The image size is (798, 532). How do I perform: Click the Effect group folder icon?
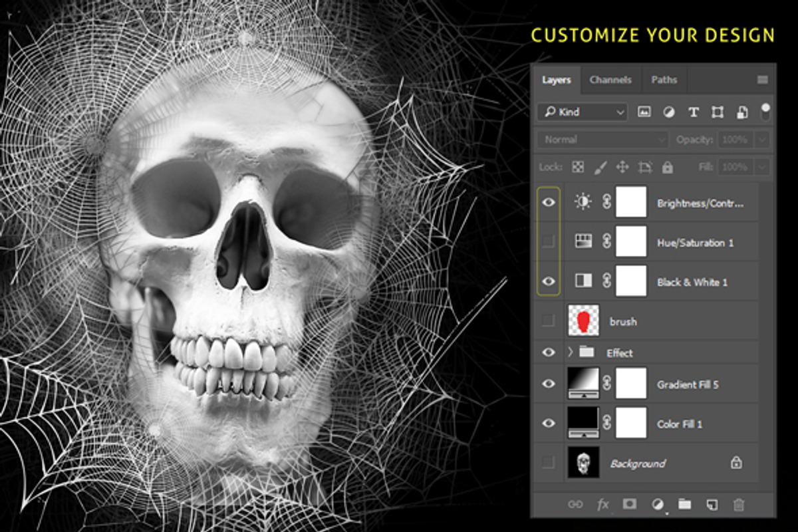(586, 352)
